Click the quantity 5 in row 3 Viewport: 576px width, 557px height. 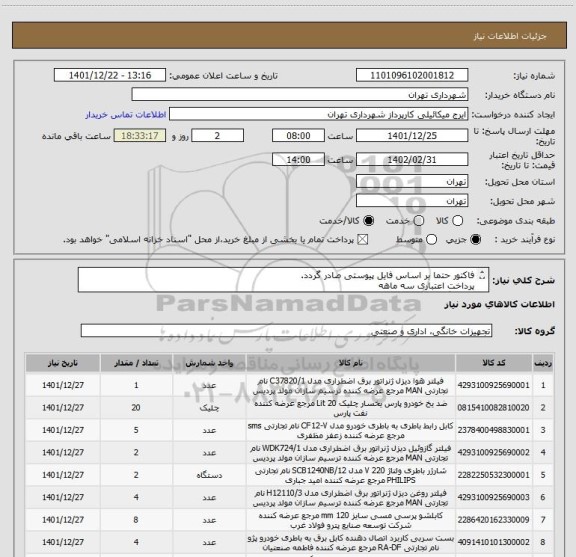coord(136,430)
